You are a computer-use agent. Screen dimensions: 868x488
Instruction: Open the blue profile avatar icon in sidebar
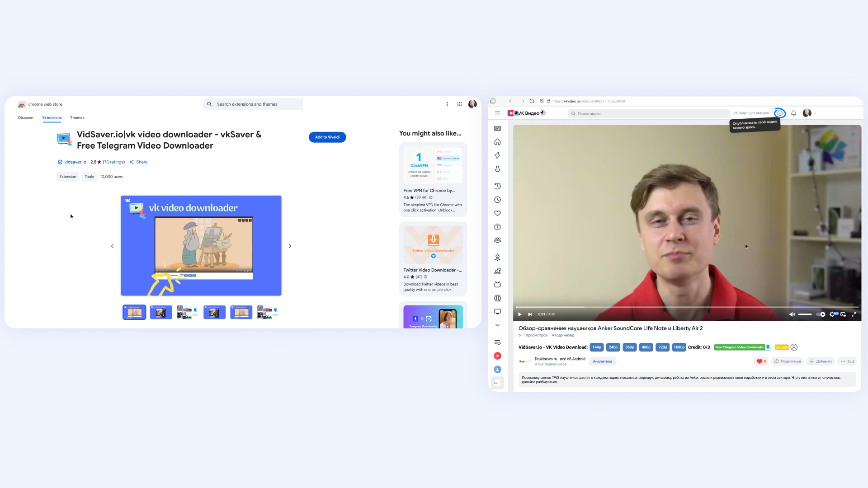click(x=497, y=370)
